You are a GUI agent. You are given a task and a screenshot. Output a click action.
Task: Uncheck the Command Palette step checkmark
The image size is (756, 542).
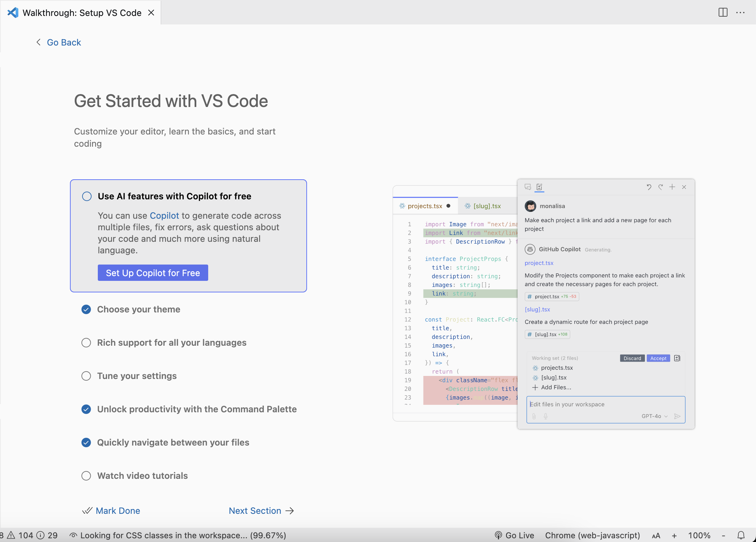pyautogui.click(x=86, y=409)
